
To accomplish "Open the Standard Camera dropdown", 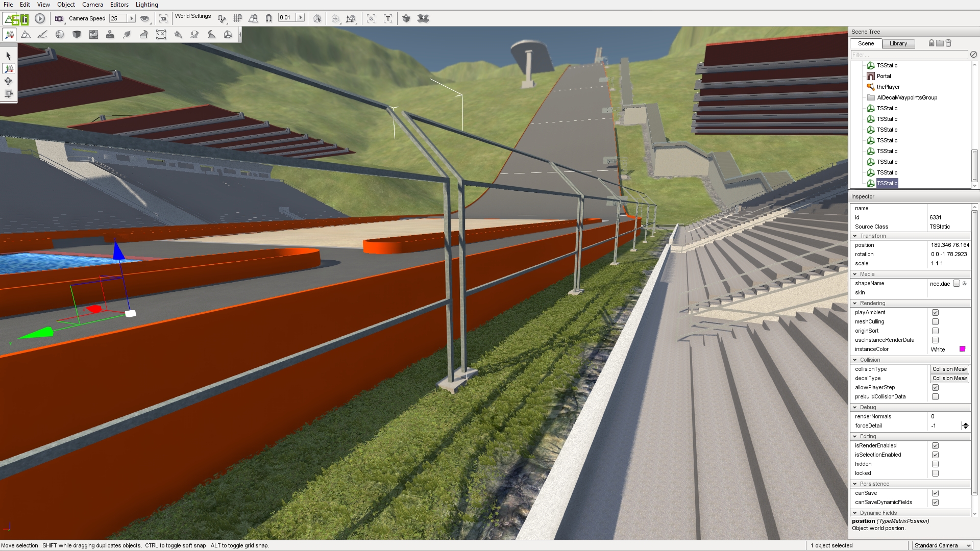I will (x=942, y=546).
